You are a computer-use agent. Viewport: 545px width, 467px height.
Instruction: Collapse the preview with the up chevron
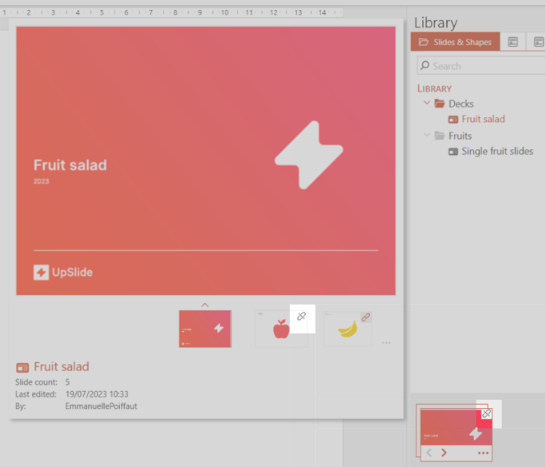(205, 305)
